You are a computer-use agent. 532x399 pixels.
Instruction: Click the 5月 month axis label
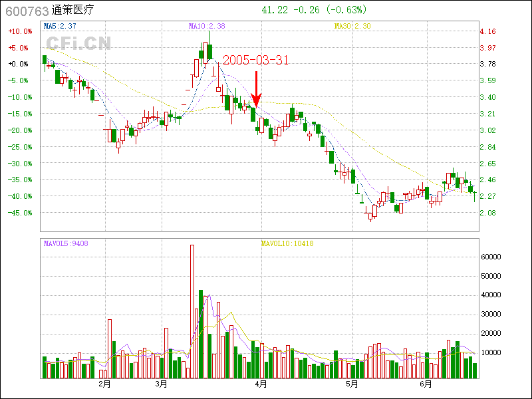click(352, 384)
